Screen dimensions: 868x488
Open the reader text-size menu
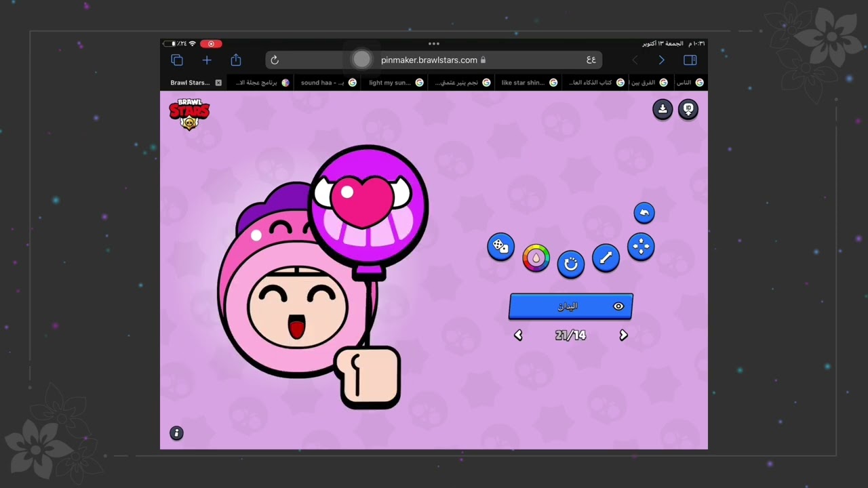(x=591, y=60)
